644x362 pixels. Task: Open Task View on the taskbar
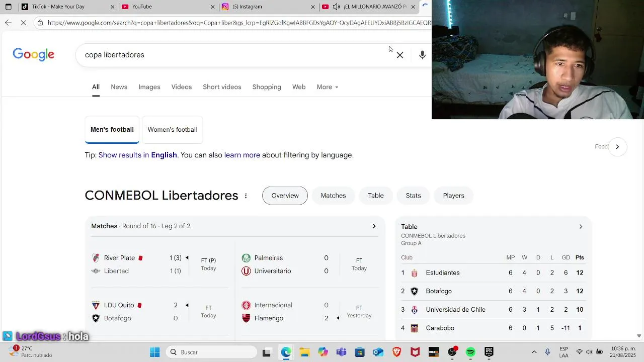[x=267, y=352]
